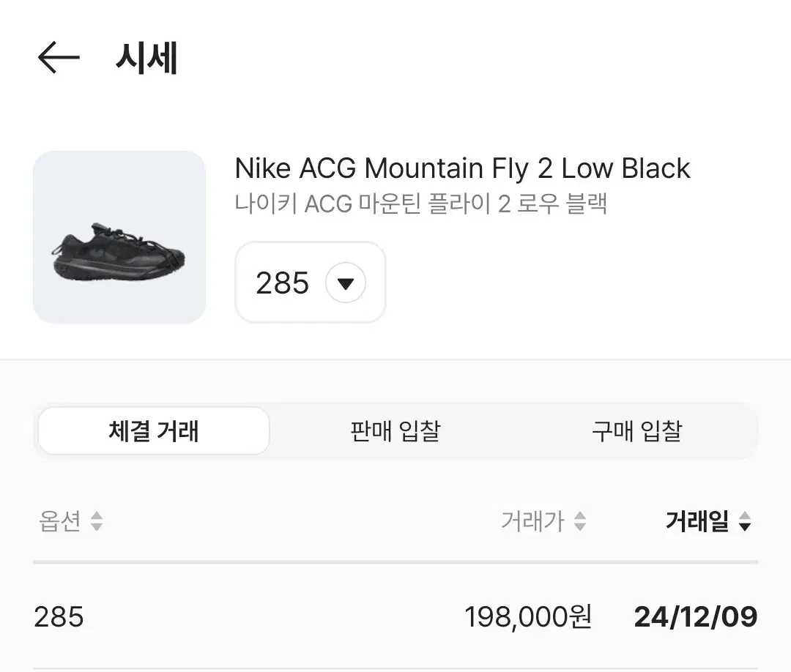Screen dimensions: 791x672
Task: Toggle the sort arrows beside 거래일
Action: pyautogui.click(x=745, y=521)
